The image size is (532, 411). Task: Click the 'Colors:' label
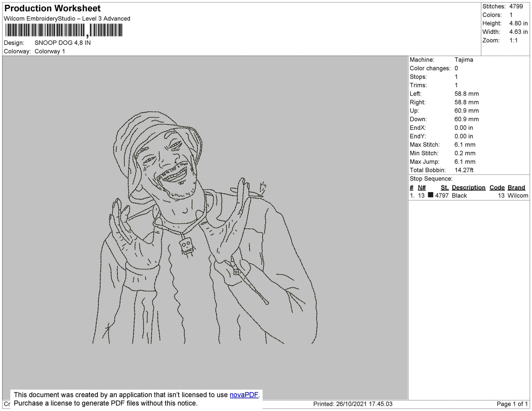[x=492, y=15]
